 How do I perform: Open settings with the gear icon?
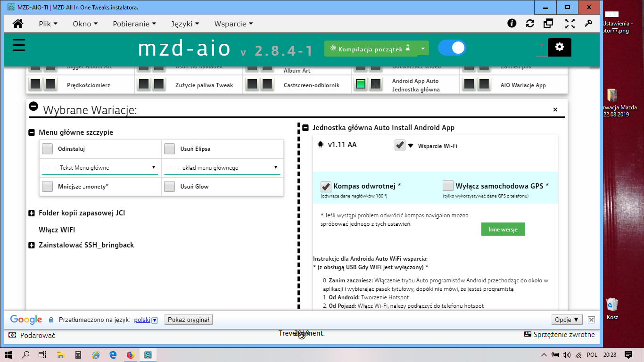coord(560,47)
